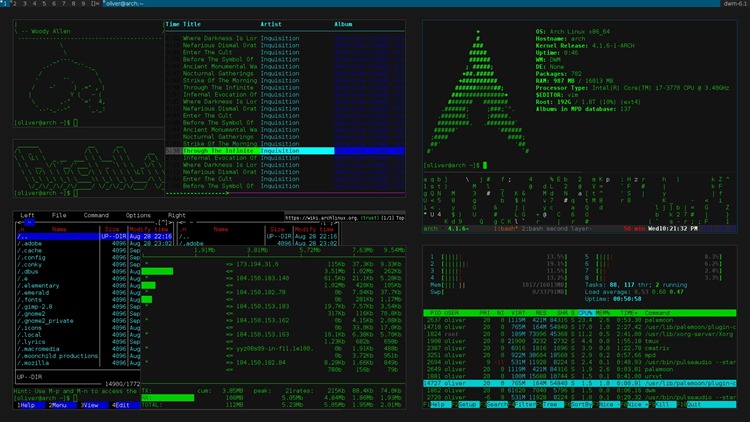
Task: Select the mpd process row in htop
Action: (x=580, y=355)
